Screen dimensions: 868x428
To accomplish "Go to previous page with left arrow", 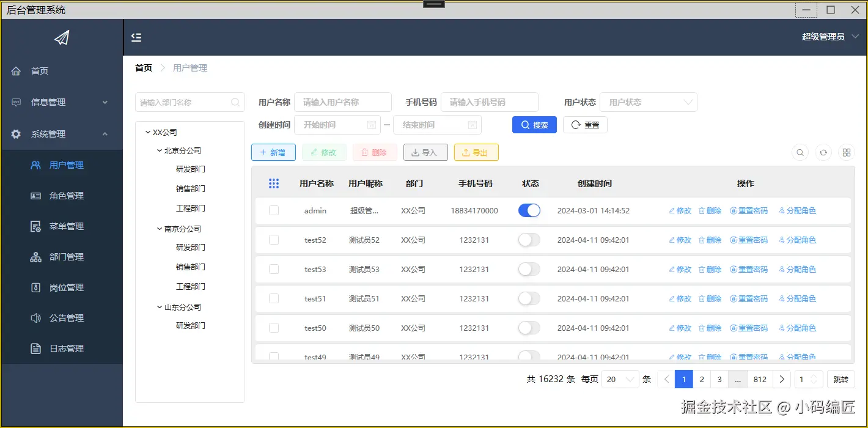I will (x=666, y=380).
